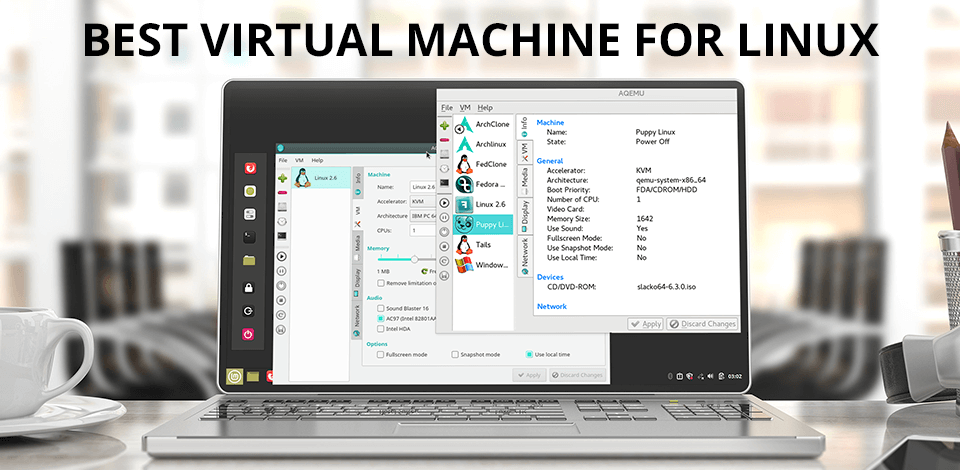This screenshot has width=960, height=470.
Task: Open Help menu in front AQEMU window
Action: [x=485, y=108]
